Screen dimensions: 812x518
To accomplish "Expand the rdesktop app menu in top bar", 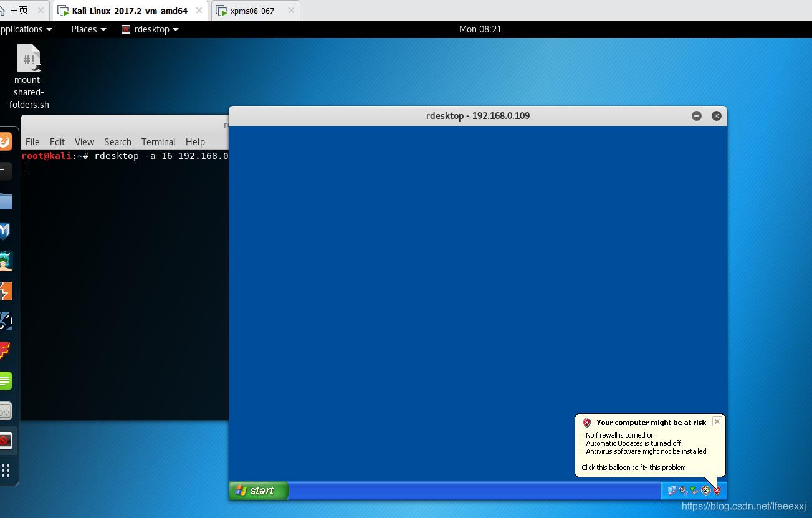I will click(150, 29).
